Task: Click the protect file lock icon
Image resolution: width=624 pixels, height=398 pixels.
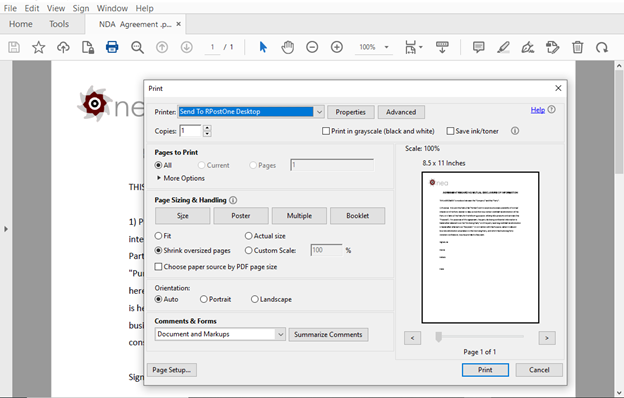Action: [88, 47]
